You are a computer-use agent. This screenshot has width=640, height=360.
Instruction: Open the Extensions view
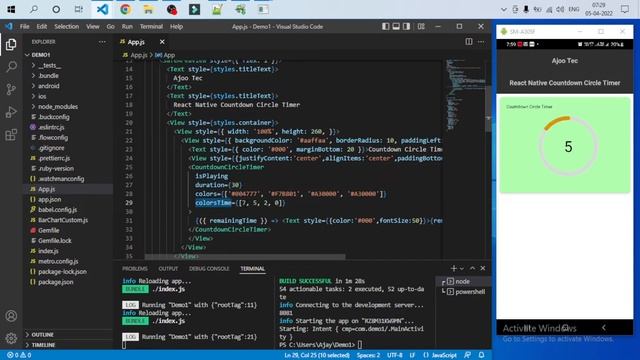point(11,135)
